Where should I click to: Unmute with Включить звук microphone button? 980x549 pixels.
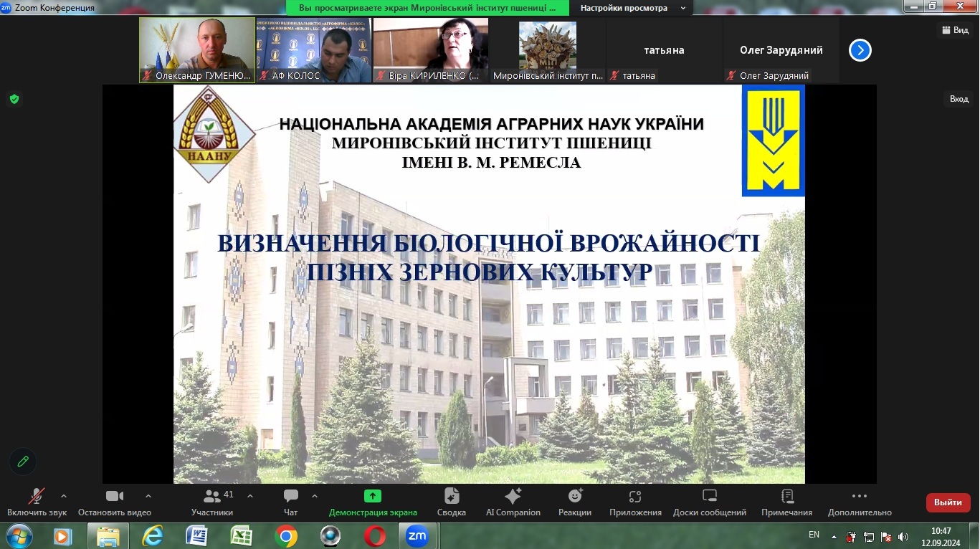click(x=37, y=502)
